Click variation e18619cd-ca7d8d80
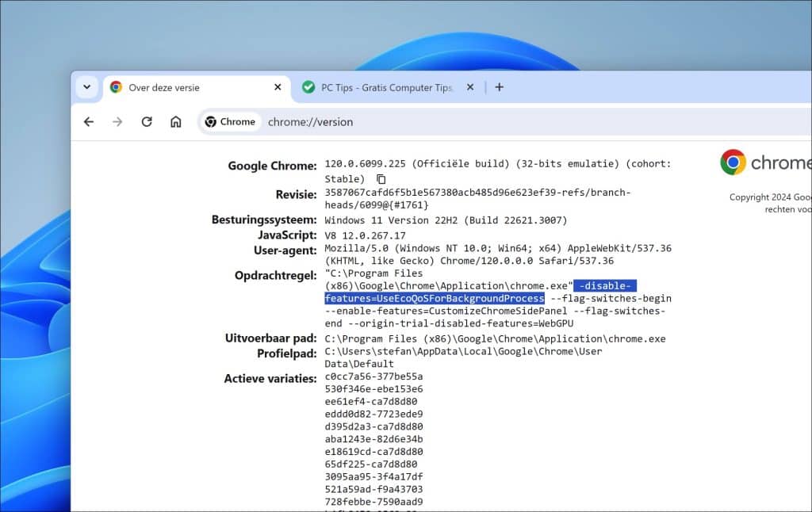This screenshot has height=512, width=812. click(x=373, y=452)
